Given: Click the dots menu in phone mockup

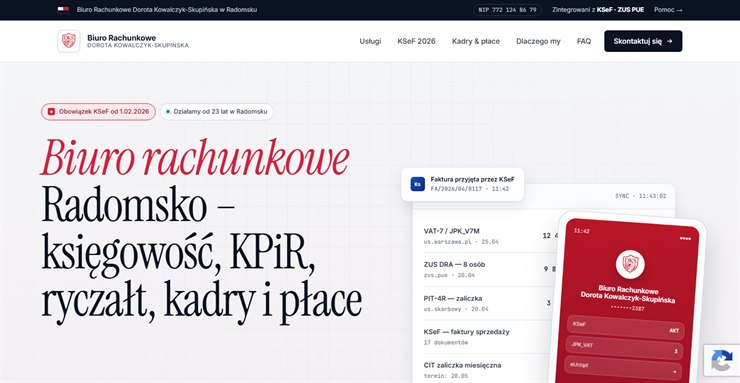Looking at the screenshot, I should point(685,238).
